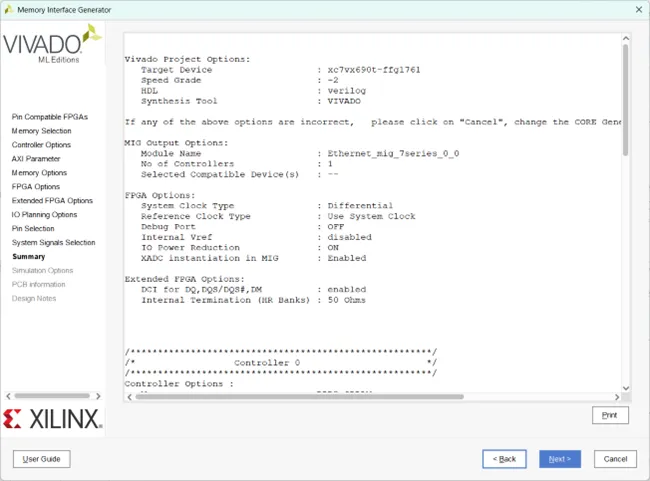The height and width of the screenshot is (481, 650).
Task: Click sidebar scroll-left arrow
Action: coord(8,396)
